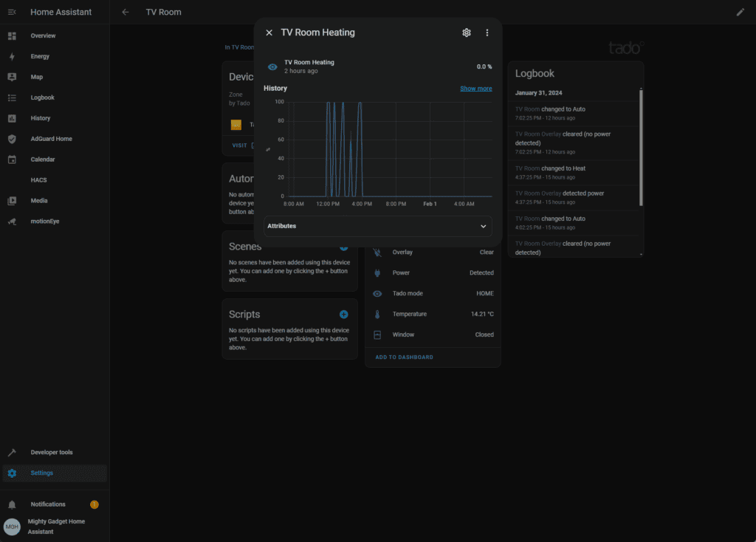
Task: Click the Show more history link
Action: coord(475,89)
